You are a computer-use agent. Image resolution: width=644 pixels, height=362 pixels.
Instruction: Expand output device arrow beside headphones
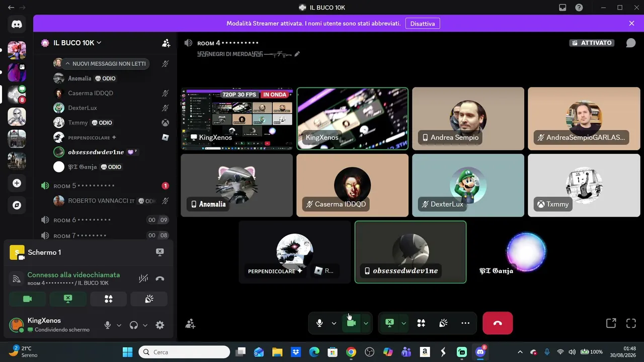pos(145,325)
